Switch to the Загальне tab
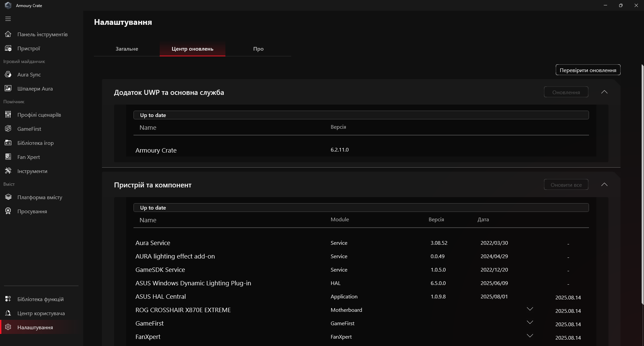644x346 pixels. coord(127,49)
